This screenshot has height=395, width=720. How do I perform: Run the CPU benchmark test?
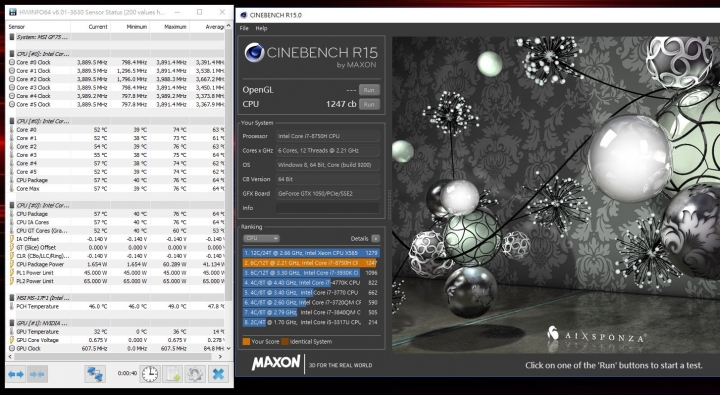click(x=369, y=104)
